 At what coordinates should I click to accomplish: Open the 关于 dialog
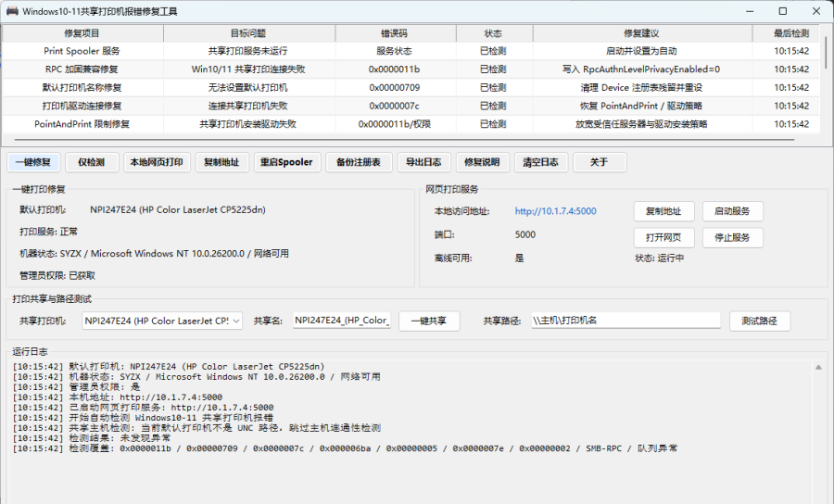pos(600,162)
